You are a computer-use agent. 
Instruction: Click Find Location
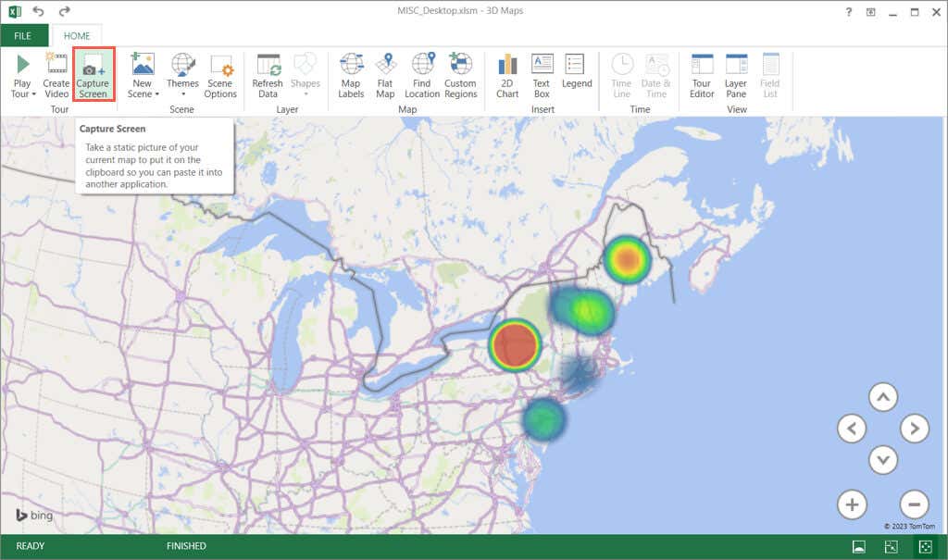tap(422, 76)
